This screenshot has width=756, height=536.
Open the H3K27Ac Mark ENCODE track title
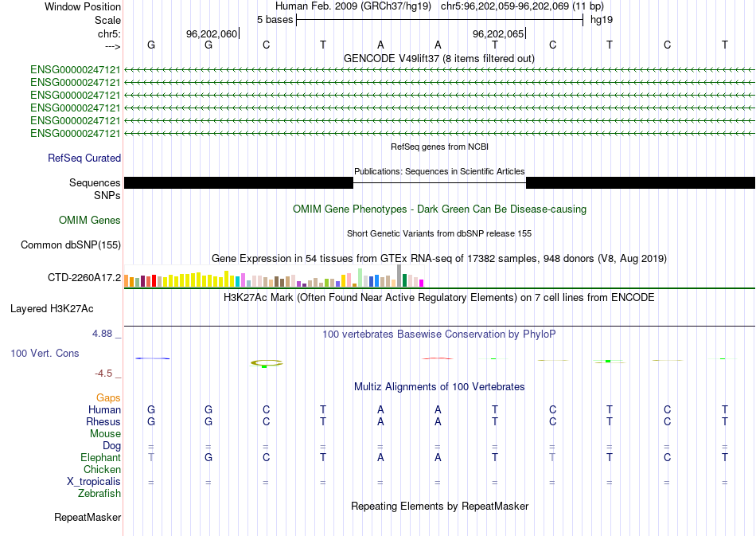pyautogui.click(x=439, y=297)
